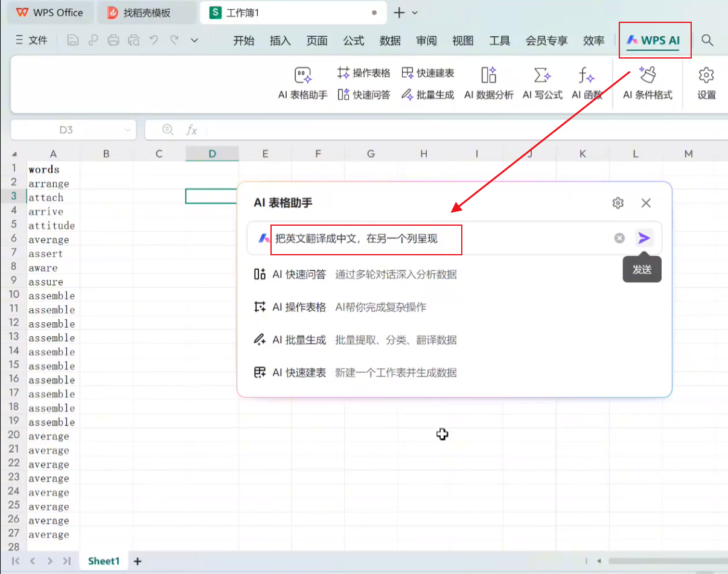The image size is (728, 574).
Task: Switch to the 插入 tab
Action: point(280,40)
